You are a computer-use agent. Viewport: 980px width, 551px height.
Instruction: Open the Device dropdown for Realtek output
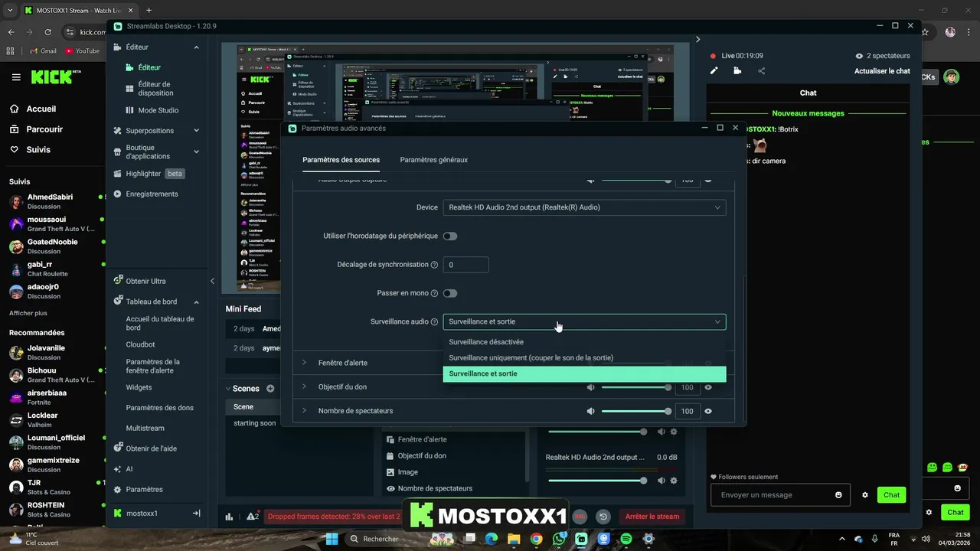pos(584,207)
